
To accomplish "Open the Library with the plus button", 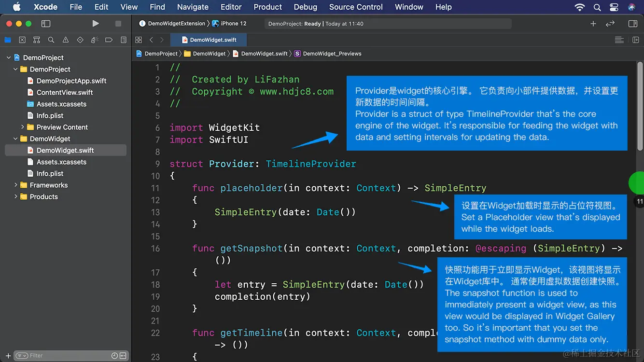I will click(x=593, y=23).
